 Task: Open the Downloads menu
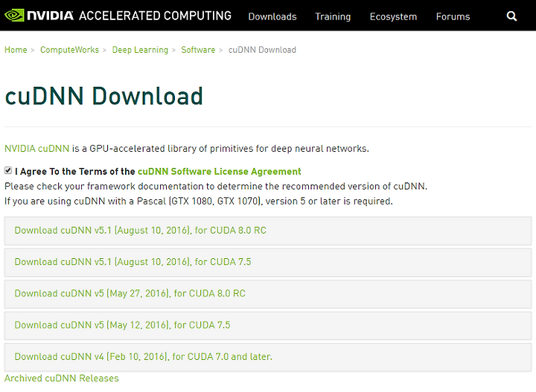(272, 16)
